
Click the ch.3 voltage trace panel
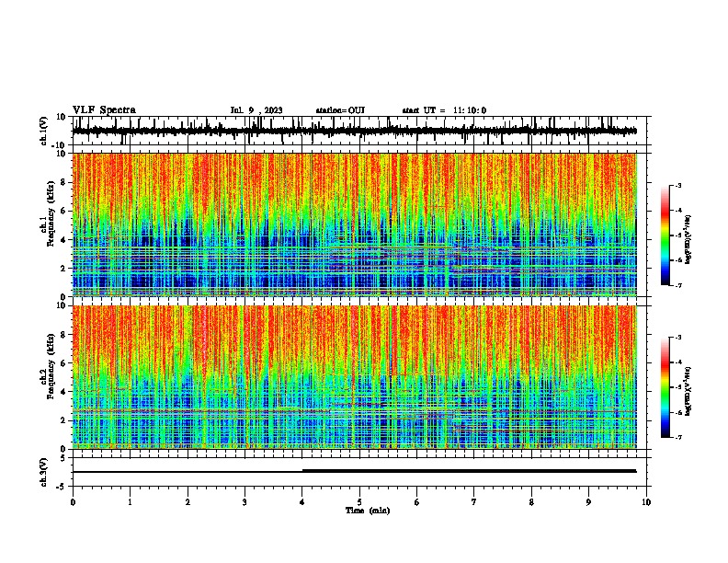[x=359, y=472]
